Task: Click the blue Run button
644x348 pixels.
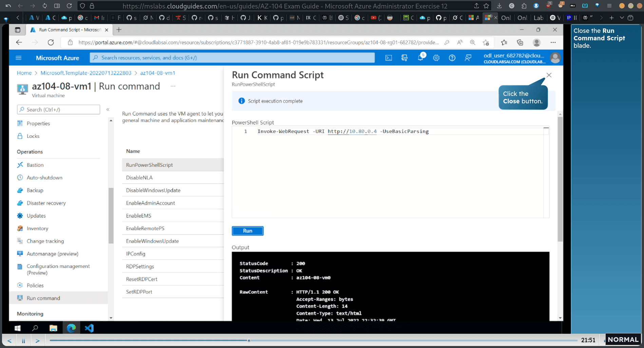Action: point(248,231)
